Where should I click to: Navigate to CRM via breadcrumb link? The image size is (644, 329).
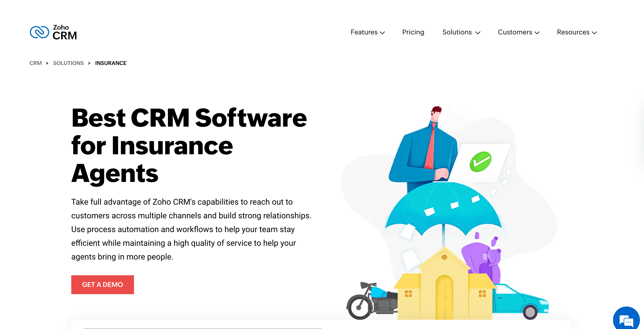click(36, 63)
